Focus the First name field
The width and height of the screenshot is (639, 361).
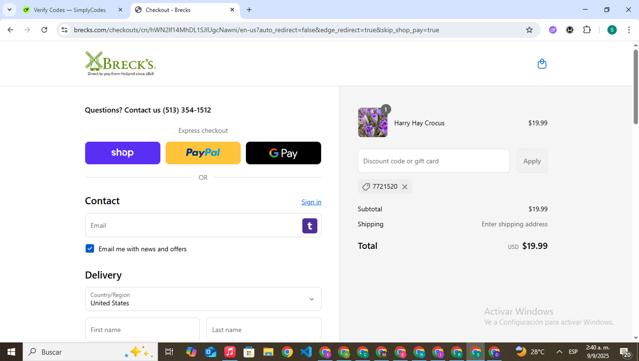(x=142, y=330)
